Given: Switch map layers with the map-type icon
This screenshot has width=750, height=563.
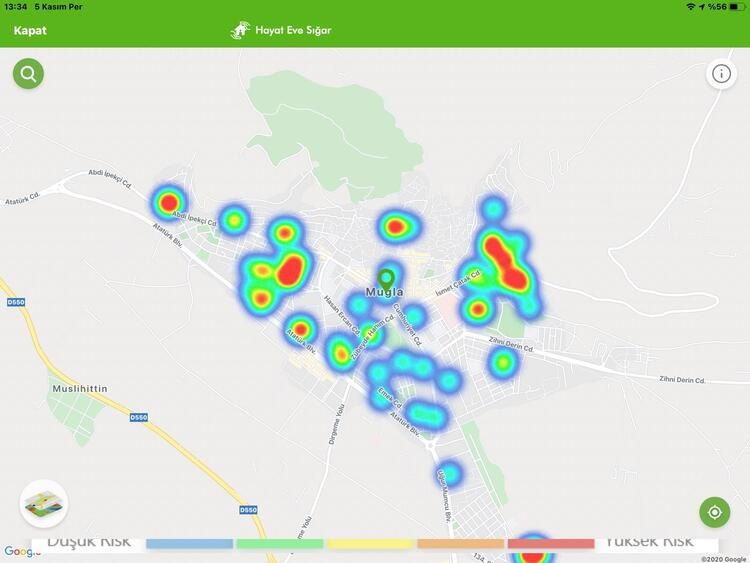Looking at the screenshot, I should [44, 503].
